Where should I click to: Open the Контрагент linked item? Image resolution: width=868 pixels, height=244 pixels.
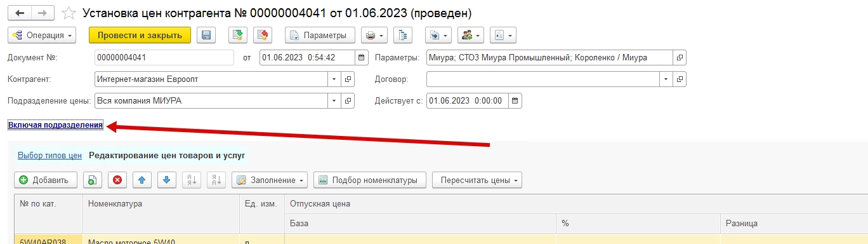point(348,79)
